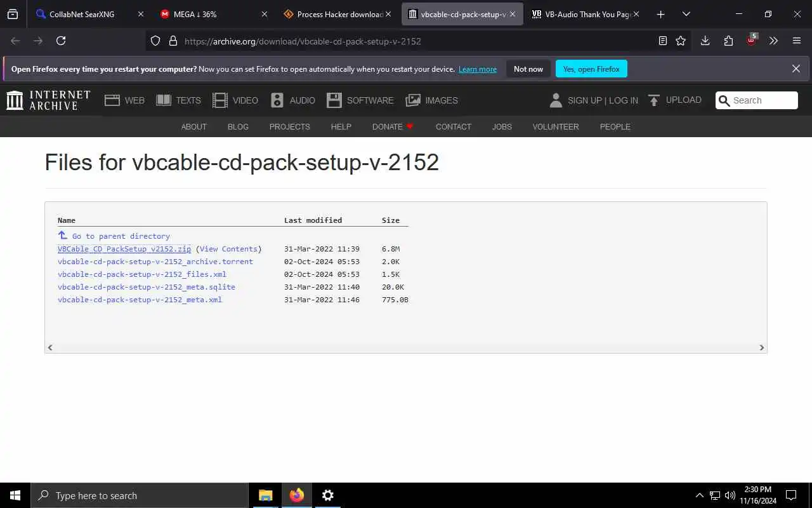Screen dimensions: 812x508
Task: Open PROJECTS menu item
Action: (289, 127)
